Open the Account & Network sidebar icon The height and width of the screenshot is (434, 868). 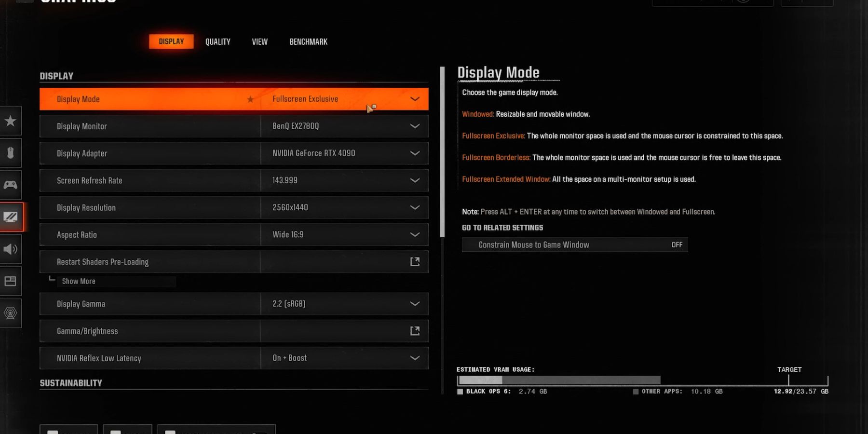10,313
